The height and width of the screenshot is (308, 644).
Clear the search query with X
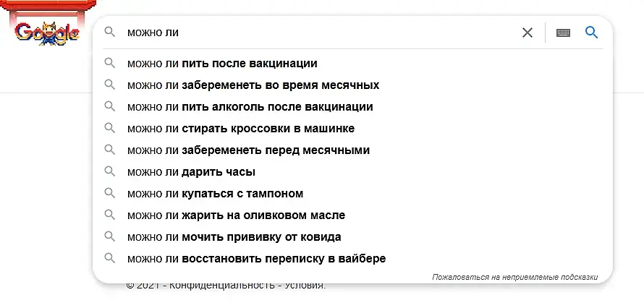tap(528, 33)
